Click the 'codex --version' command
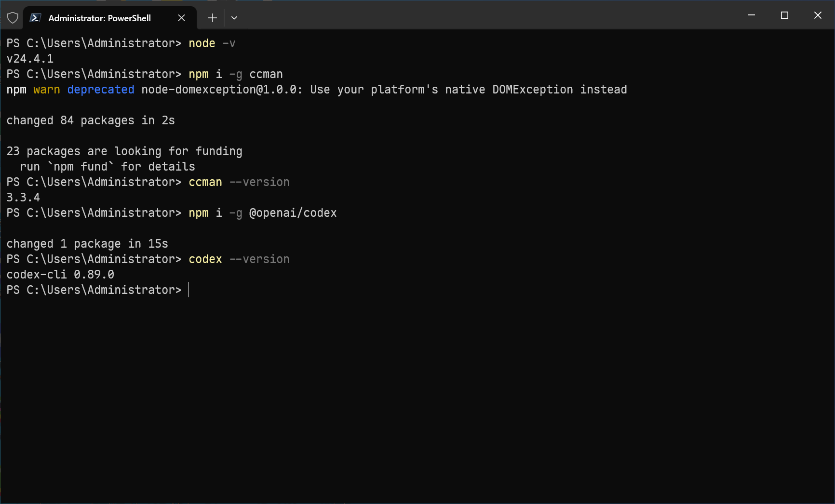Viewport: 835px width, 504px height. click(239, 259)
